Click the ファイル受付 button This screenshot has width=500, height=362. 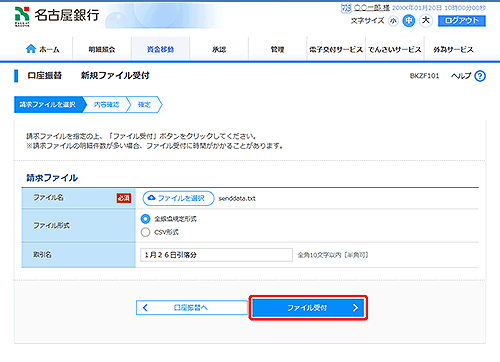[x=308, y=308]
